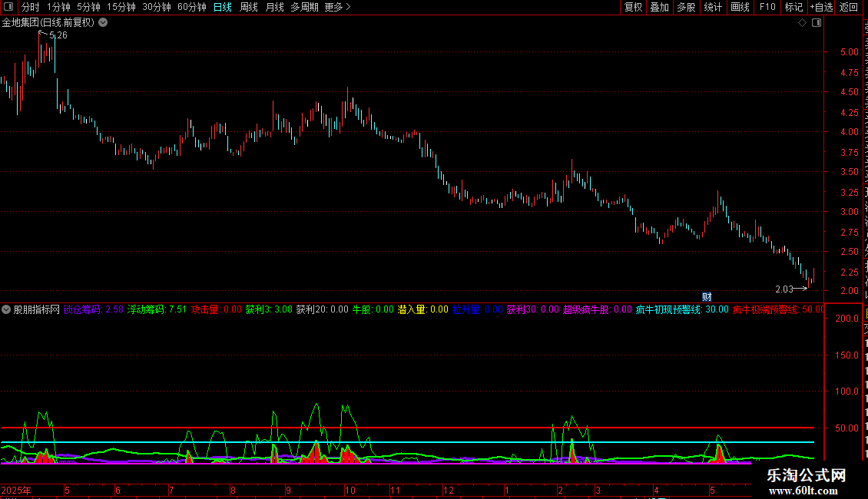The width and height of the screenshot is (868, 499).
Task: Open the 股朋指标网 indicator dropdown arrow
Action: point(6,310)
